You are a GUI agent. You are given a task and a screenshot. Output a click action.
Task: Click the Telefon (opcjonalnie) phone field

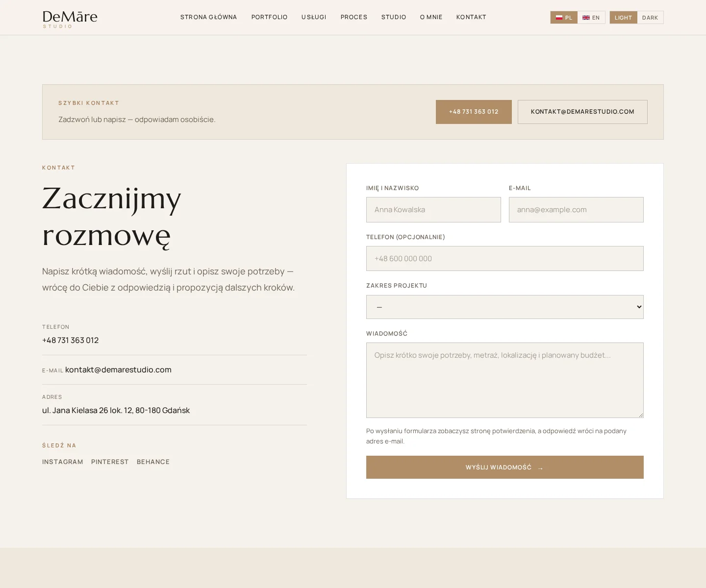tap(504, 258)
